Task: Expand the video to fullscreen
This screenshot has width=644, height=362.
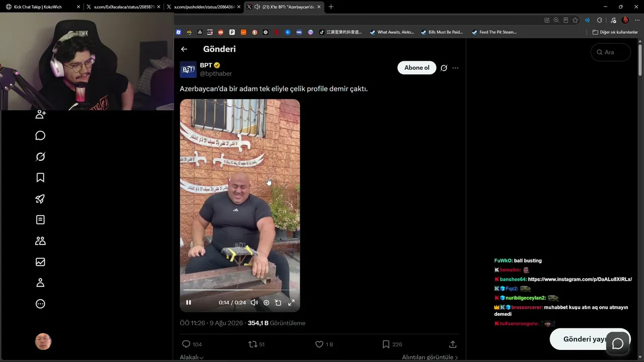Action: (291, 303)
